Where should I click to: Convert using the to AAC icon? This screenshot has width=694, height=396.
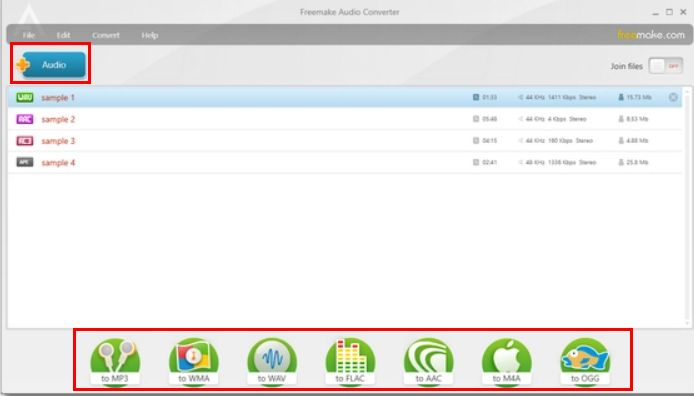pyautogui.click(x=428, y=362)
